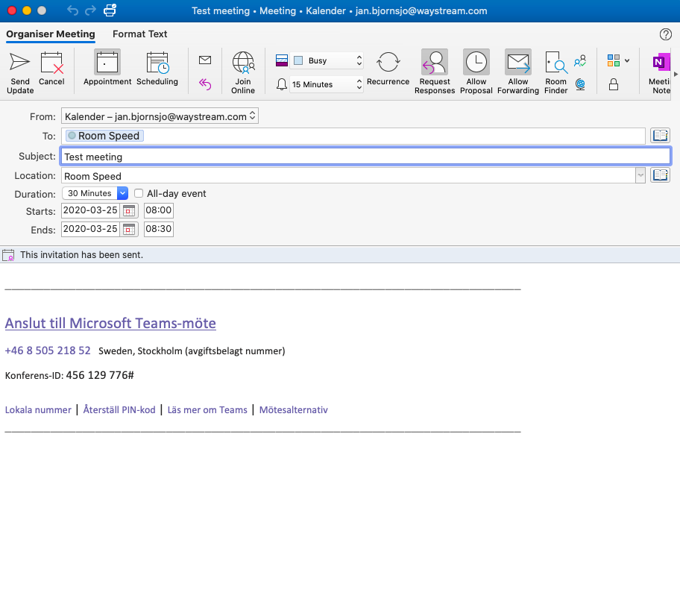Viewport: 680px width, 616px height.
Task: Click the Show As color bars icon
Action: 281,60
